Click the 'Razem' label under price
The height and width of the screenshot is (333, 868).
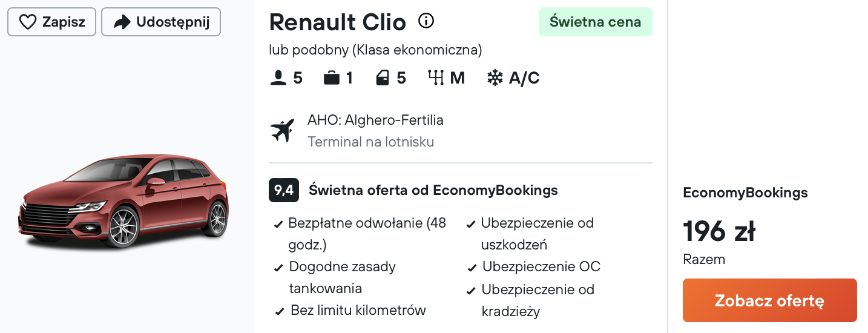pyautogui.click(x=704, y=260)
